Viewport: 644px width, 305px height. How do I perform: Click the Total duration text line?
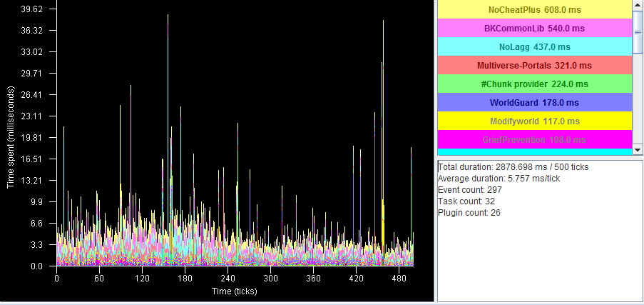pyautogui.click(x=513, y=167)
